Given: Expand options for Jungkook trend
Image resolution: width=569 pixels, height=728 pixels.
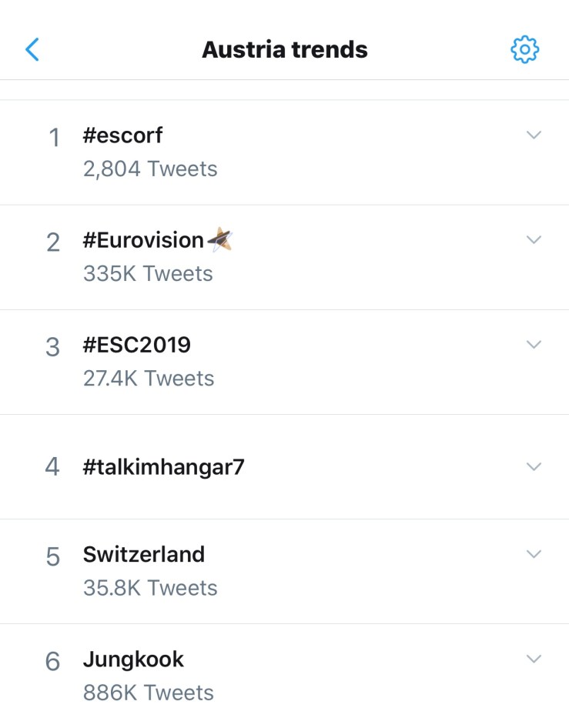Looking at the screenshot, I should pos(534,659).
